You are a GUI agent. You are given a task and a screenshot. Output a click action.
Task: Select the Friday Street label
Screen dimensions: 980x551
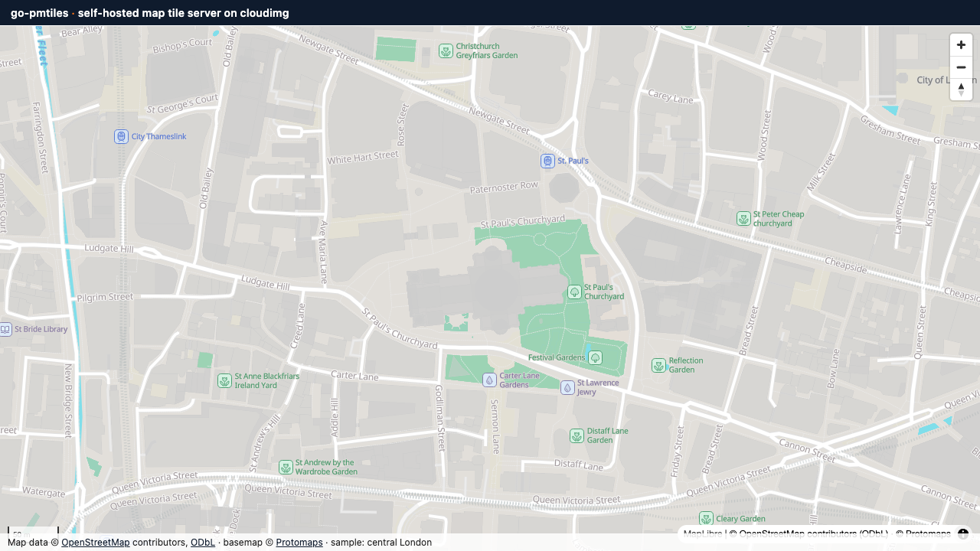(678, 452)
